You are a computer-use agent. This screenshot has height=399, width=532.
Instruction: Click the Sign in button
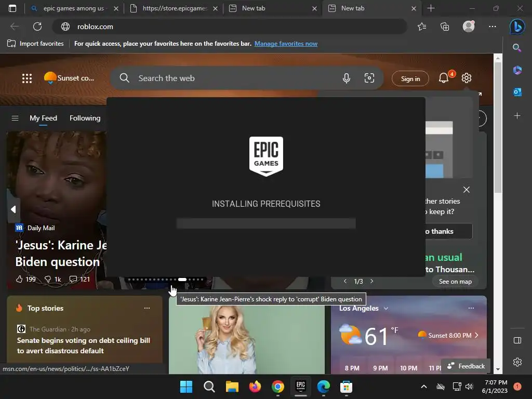tap(410, 79)
